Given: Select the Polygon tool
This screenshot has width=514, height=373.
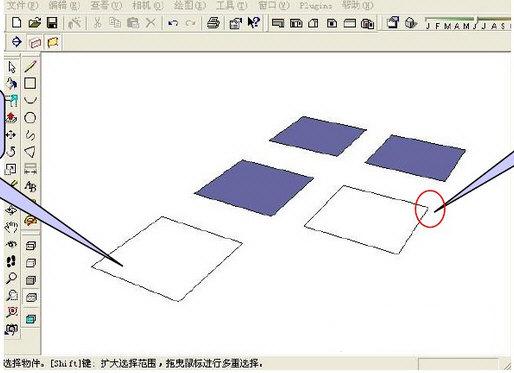Looking at the screenshot, I should [30, 152].
